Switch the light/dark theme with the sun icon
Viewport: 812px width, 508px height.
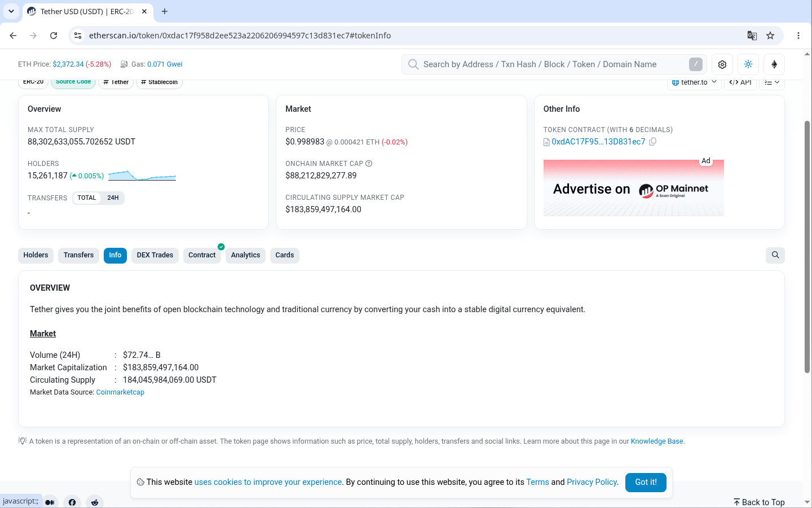coord(748,64)
